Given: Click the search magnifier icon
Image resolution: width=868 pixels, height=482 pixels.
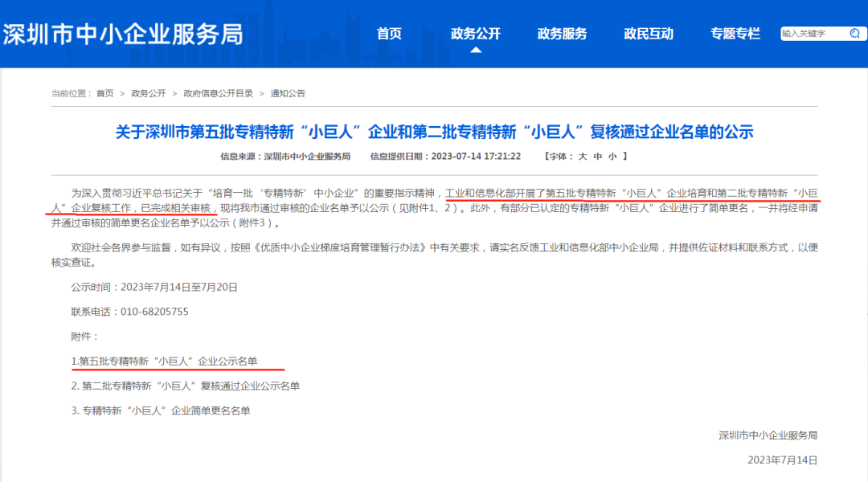Looking at the screenshot, I should coord(854,33).
